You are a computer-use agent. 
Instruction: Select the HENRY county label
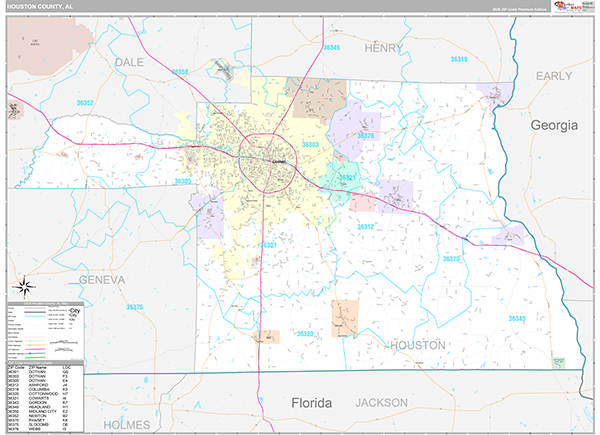[x=384, y=48]
